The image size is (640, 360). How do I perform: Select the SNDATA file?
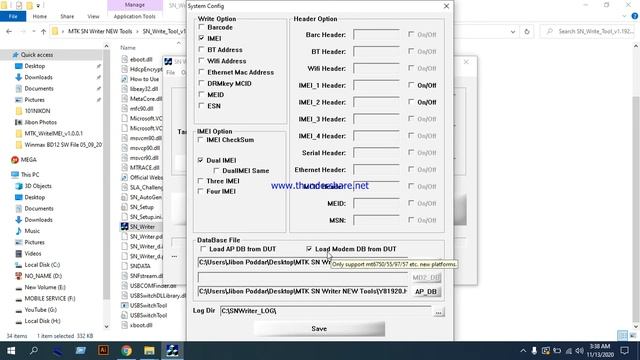[140, 266]
